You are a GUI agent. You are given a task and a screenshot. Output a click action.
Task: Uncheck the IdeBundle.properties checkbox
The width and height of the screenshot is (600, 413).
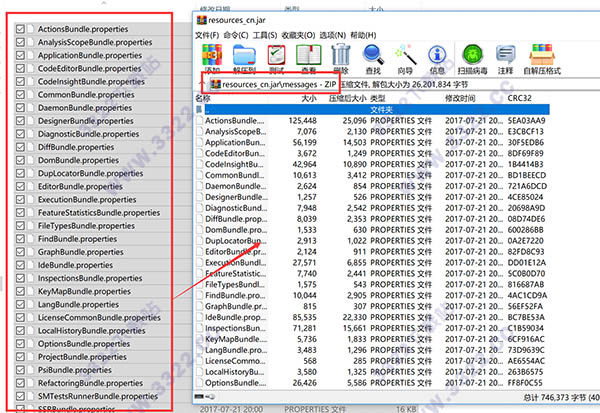point(20,265)
